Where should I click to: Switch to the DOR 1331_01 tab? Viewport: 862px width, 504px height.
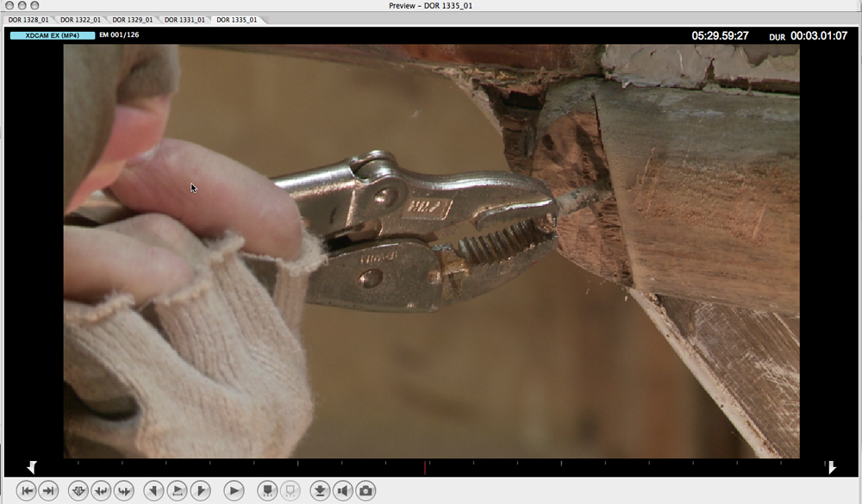pyautogui.click(x=184, y=19)
